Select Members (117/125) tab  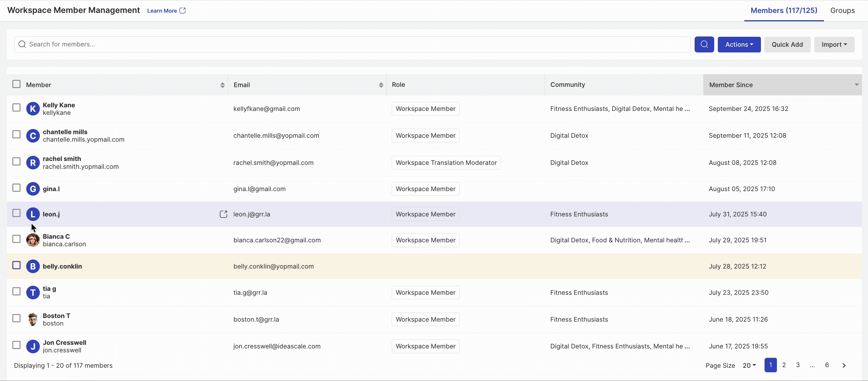click(784, 11)
